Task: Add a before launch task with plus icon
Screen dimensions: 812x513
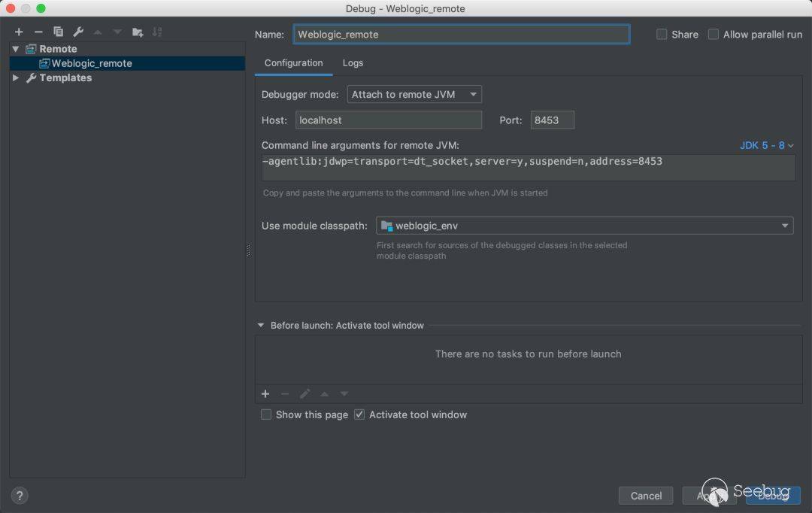Action: point(265,394)
